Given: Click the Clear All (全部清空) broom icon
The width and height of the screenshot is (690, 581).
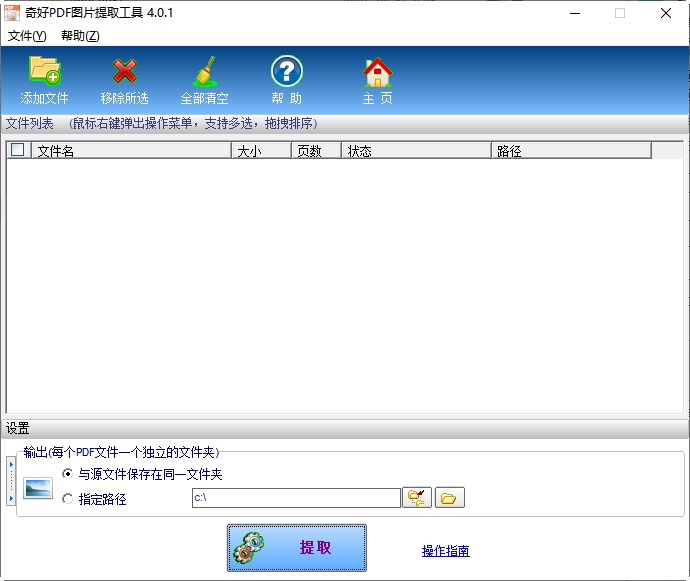Looking at the screenshot, I should pos(205,72).
